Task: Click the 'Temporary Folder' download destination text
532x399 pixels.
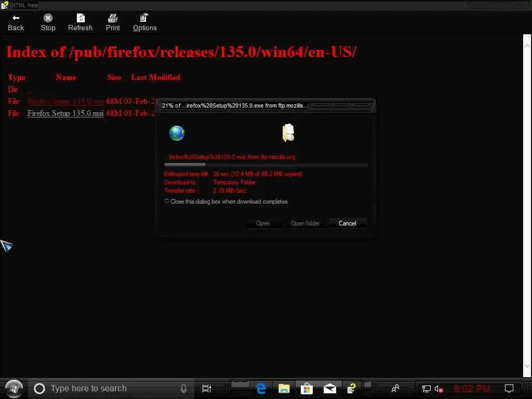Action: tap(234, 182)
